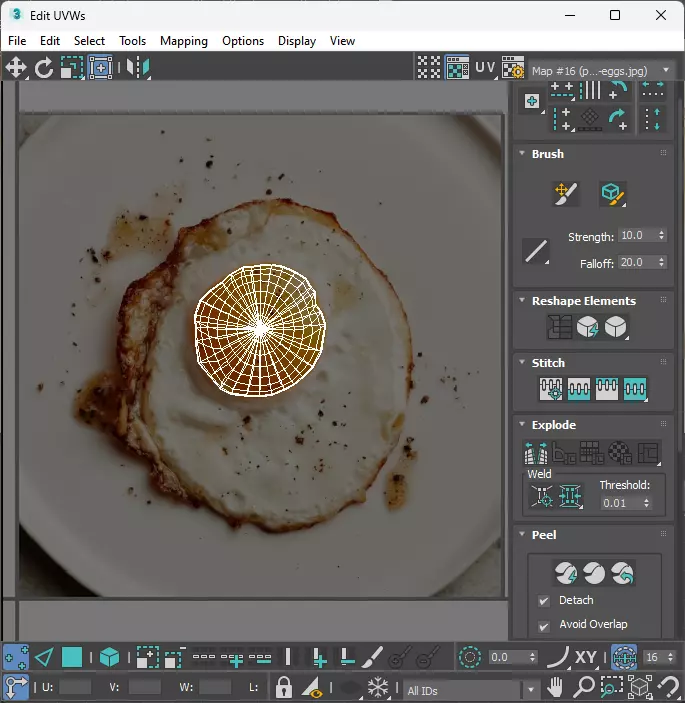685x703 pixels.
Task: Open the Edit menu
Action: tap(50, 41)
